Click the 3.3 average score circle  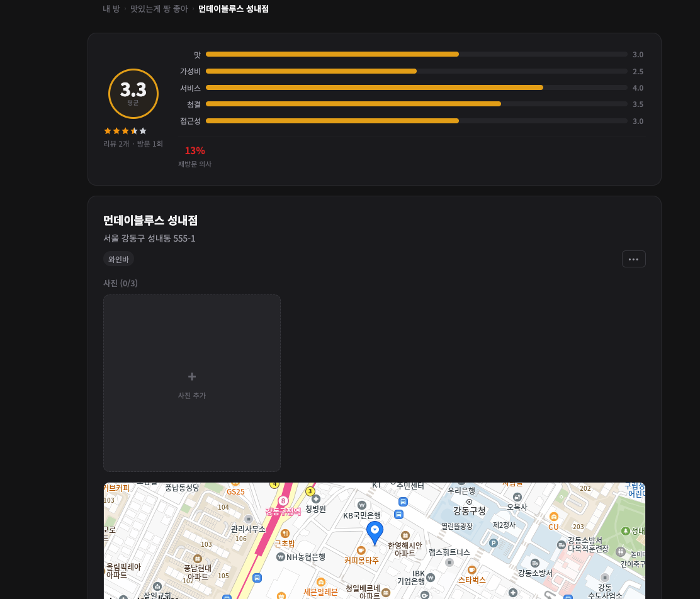pos(133,94)
